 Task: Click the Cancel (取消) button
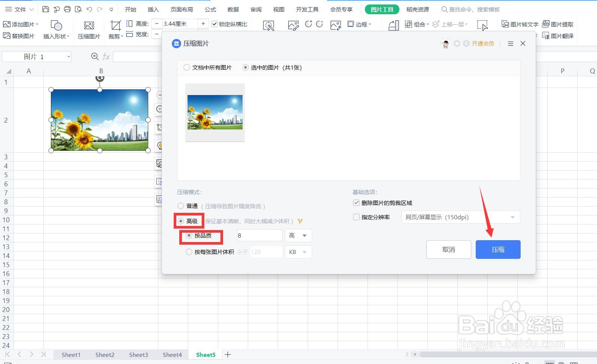pos(449,250)
